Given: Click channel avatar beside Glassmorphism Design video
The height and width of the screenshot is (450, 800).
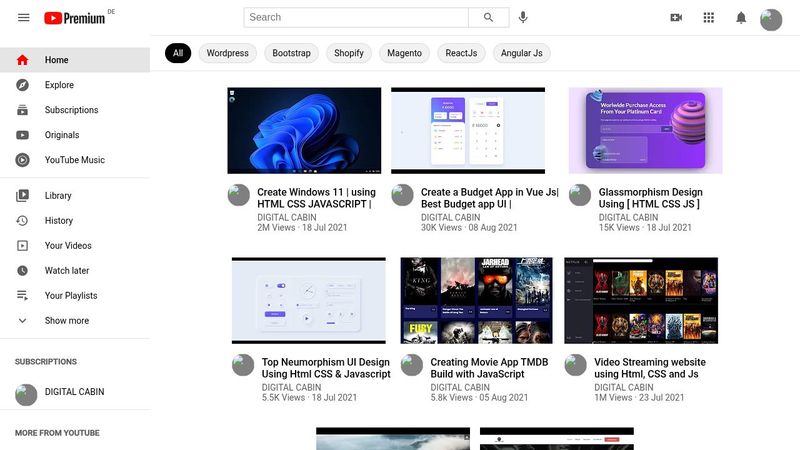Looking at the screenshot, I should tap(580, 195).
